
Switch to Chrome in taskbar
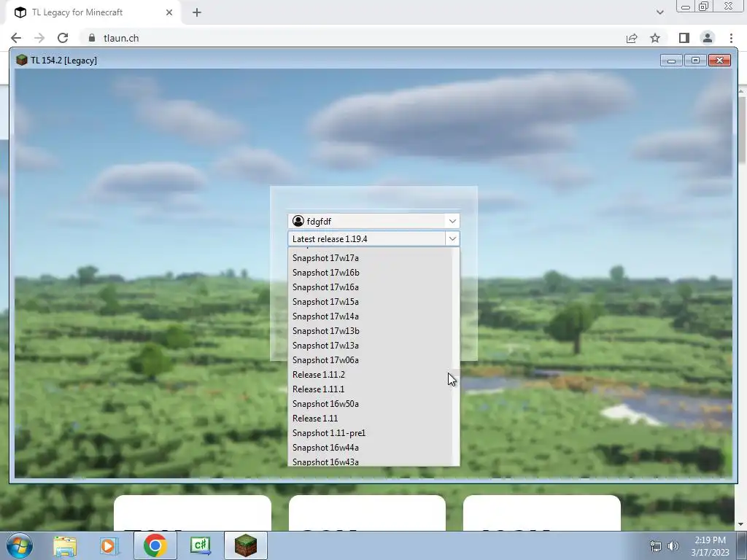[x=155, y=545]
